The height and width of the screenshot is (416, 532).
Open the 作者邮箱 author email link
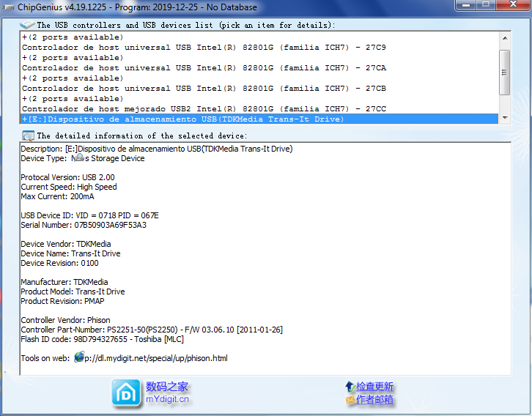[x=374, y=400]
